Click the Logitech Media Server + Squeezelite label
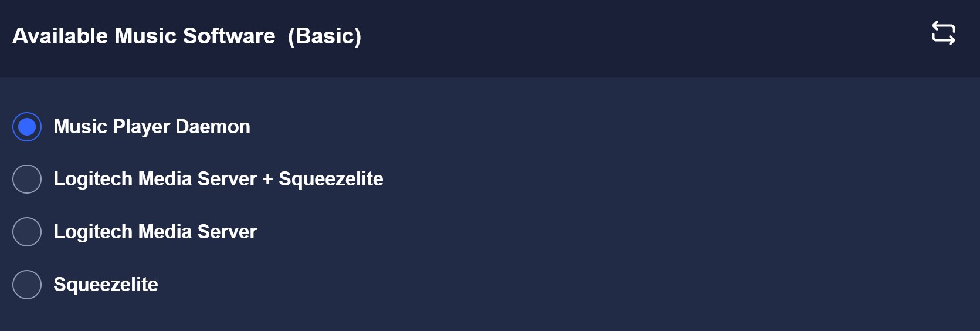The image size is (980, 331). click(218, 179)
